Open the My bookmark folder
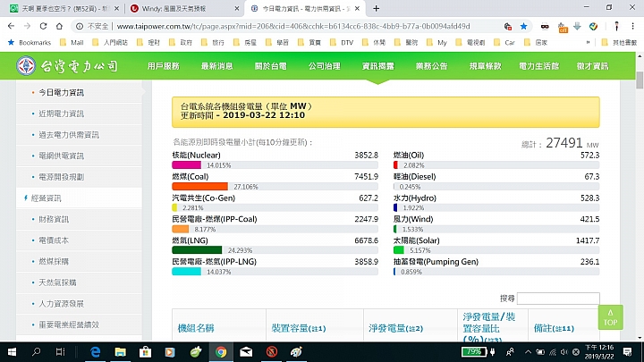Image resolution: width=644 pixels, height=362 pixels. [x=437, y=42]
